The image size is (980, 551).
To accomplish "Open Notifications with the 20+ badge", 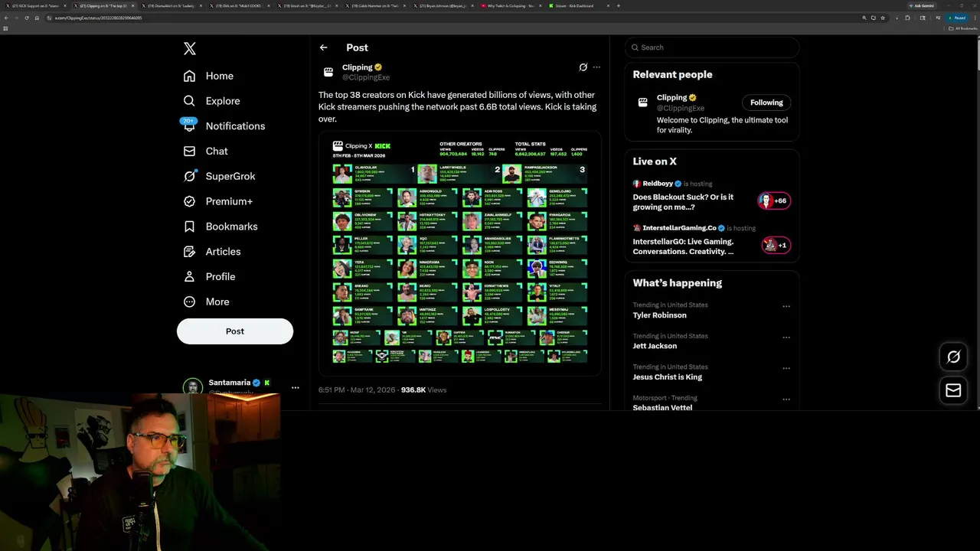I will 224,126.
